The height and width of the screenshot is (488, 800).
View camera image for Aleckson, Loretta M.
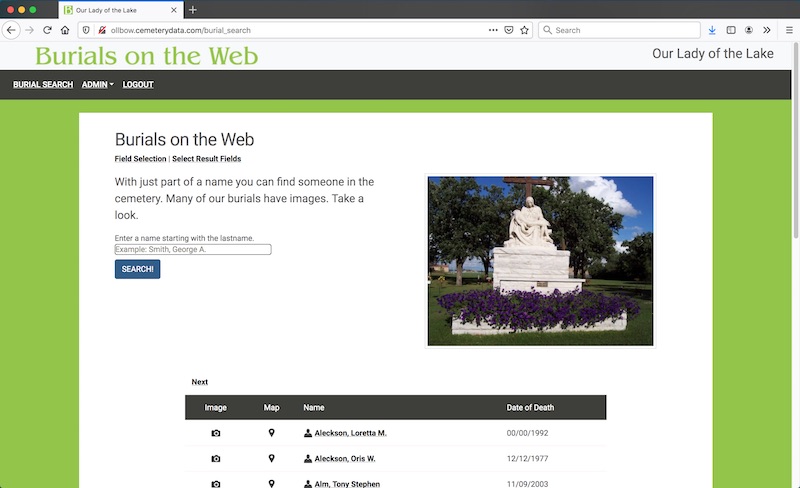pyautogui.click(x=216, y=433)
